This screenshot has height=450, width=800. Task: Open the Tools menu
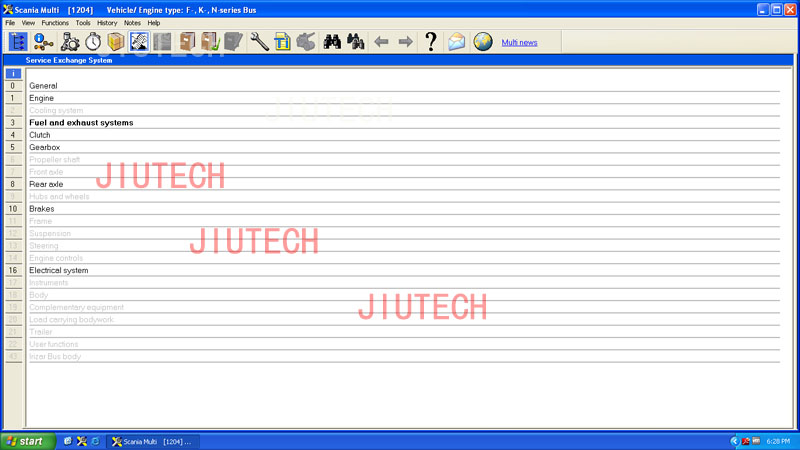tap(83, 23)
